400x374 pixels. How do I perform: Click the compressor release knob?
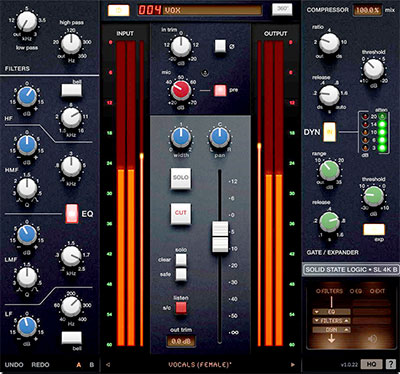(329, 96)
